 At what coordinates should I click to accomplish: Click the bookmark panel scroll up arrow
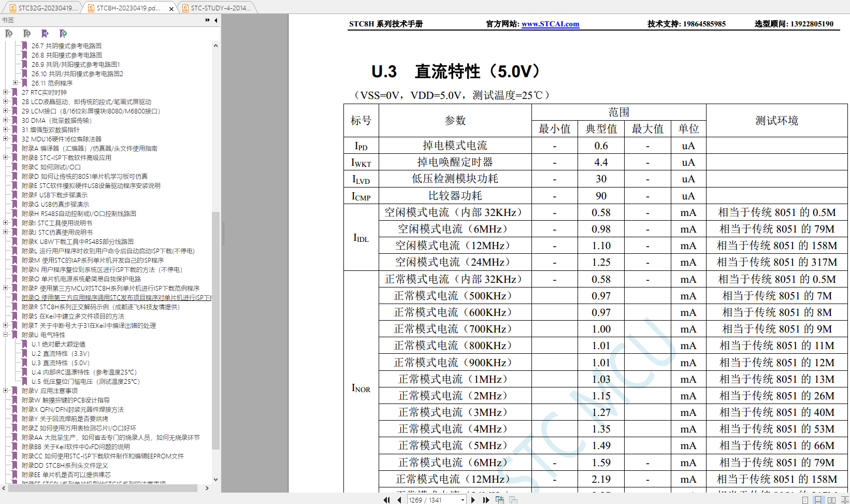coord(215,46)
